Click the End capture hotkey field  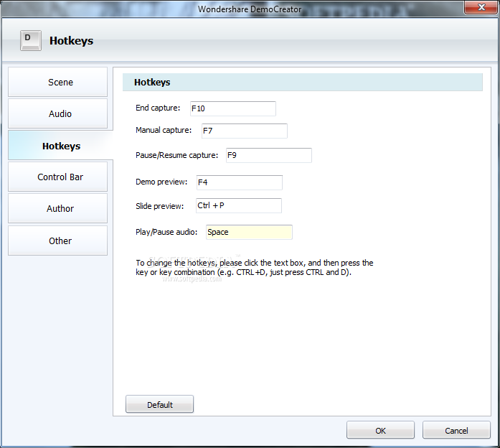(x=232, y=108)
